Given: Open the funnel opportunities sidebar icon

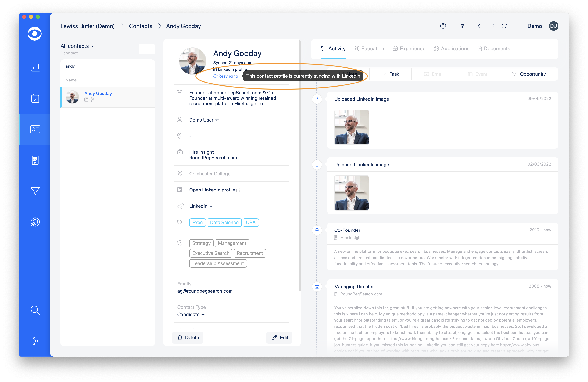Looking at the screenshot, I should (x=35, y=191).
